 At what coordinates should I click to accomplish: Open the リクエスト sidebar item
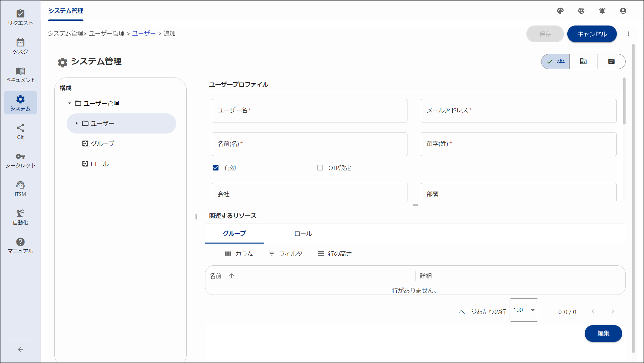(20, 17)
